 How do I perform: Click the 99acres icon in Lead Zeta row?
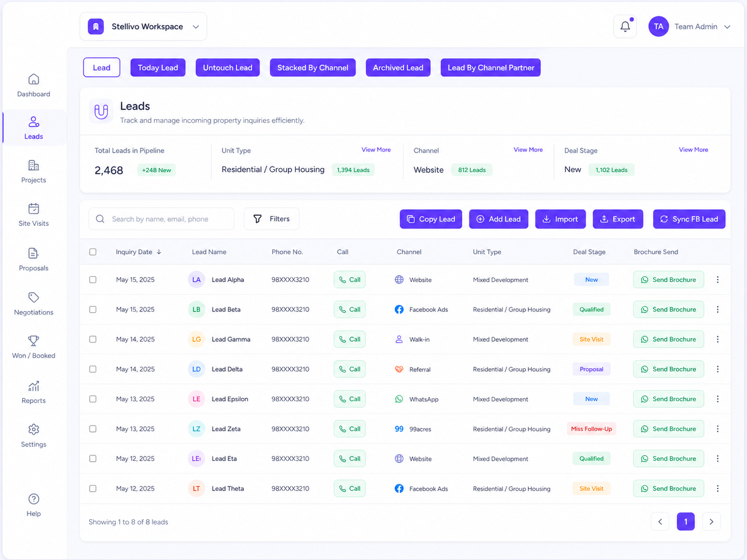click(399, 429)
